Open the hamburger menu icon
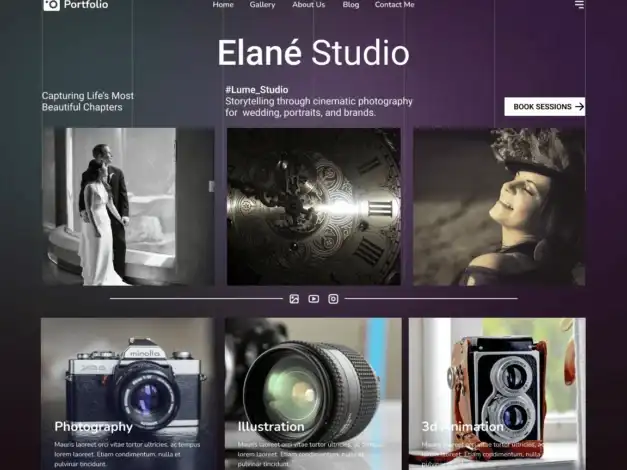Image resolution: width=627 pixels, height=470 pixels. pos(579,4)
